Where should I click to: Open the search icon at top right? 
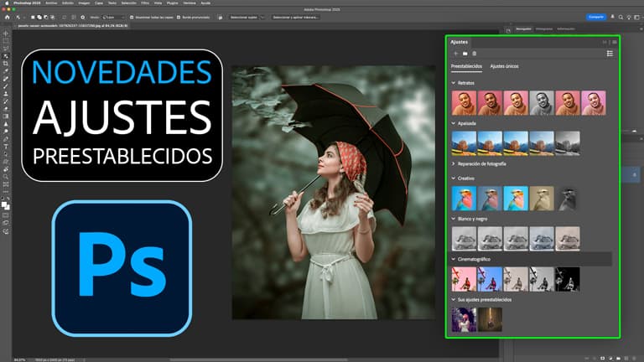tap(621, 18)
